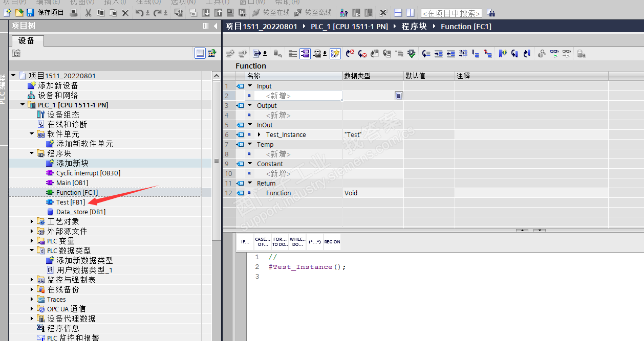Click the Open project folder icon
644x341 pixels.
(19, 12)
